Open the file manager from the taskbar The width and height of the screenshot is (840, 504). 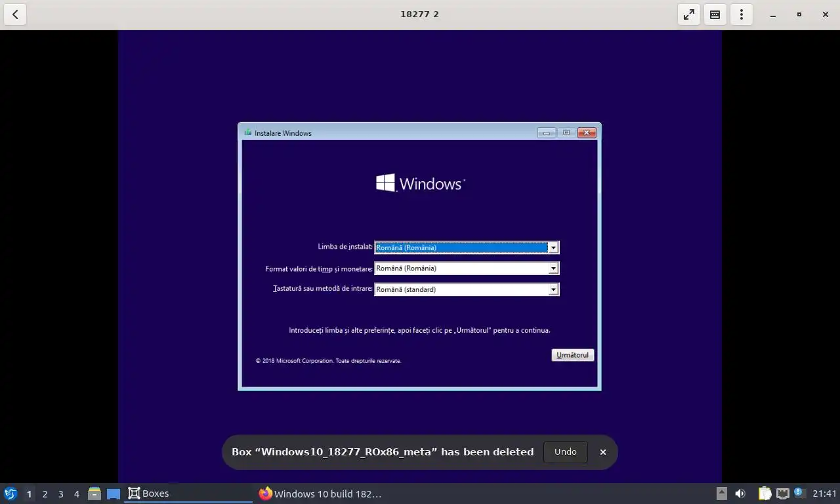pos(94,493)
